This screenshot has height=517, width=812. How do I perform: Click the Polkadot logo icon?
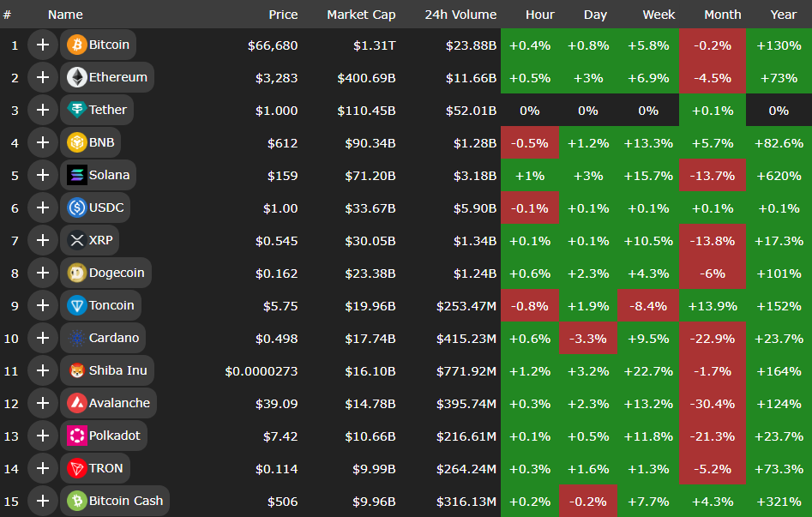coord(77,436)
